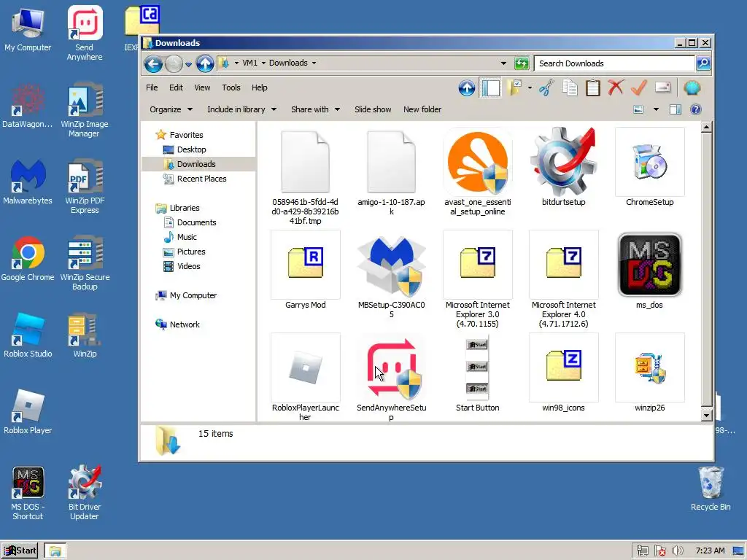Click the Start button on taskbar

click(x=20, y=551)
